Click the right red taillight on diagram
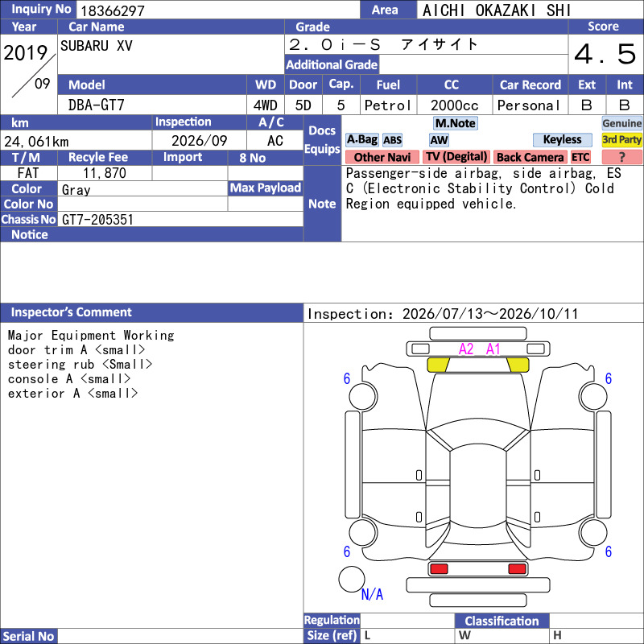 coord(517,569)
